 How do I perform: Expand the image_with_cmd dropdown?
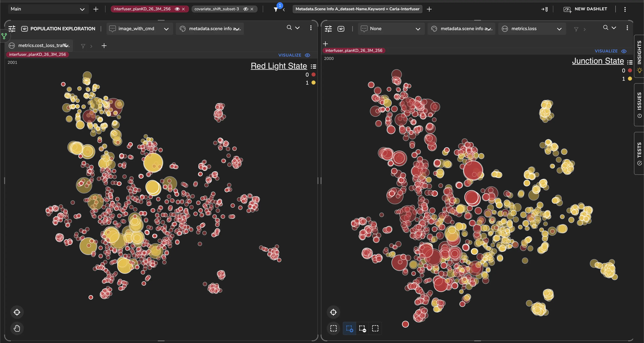point(166,29)
